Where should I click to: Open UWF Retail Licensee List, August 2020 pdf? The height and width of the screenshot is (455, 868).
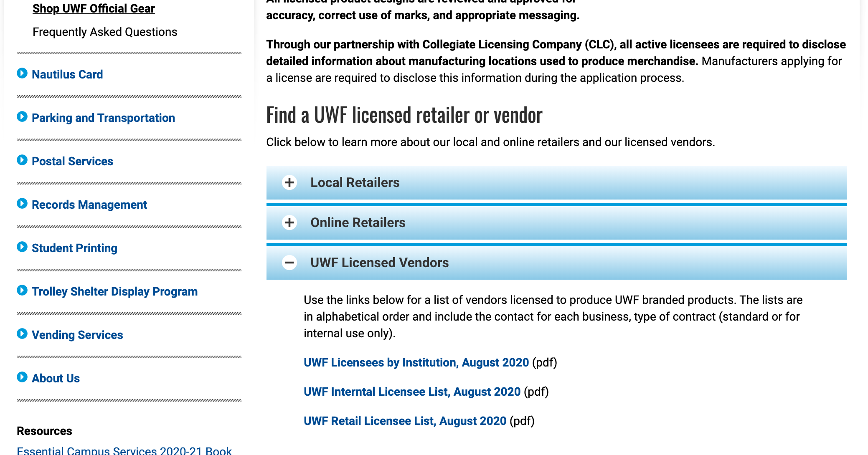pyautogui.click(x=405, y=421)
